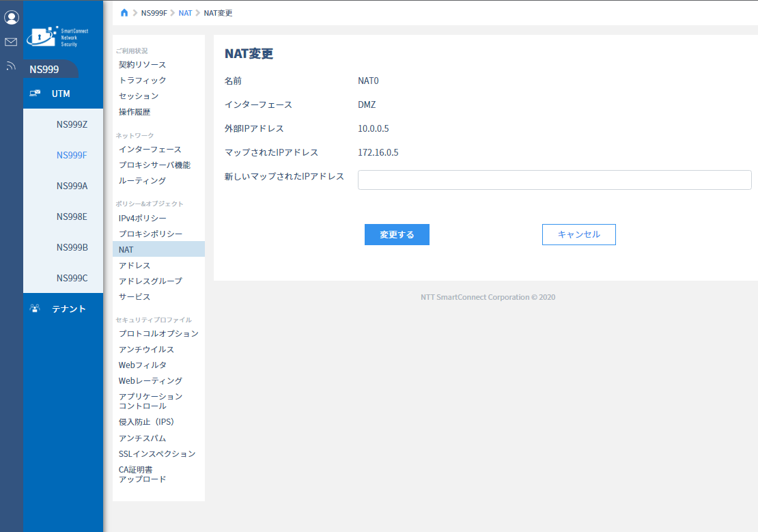Select device NS999A

coord(72,186)
